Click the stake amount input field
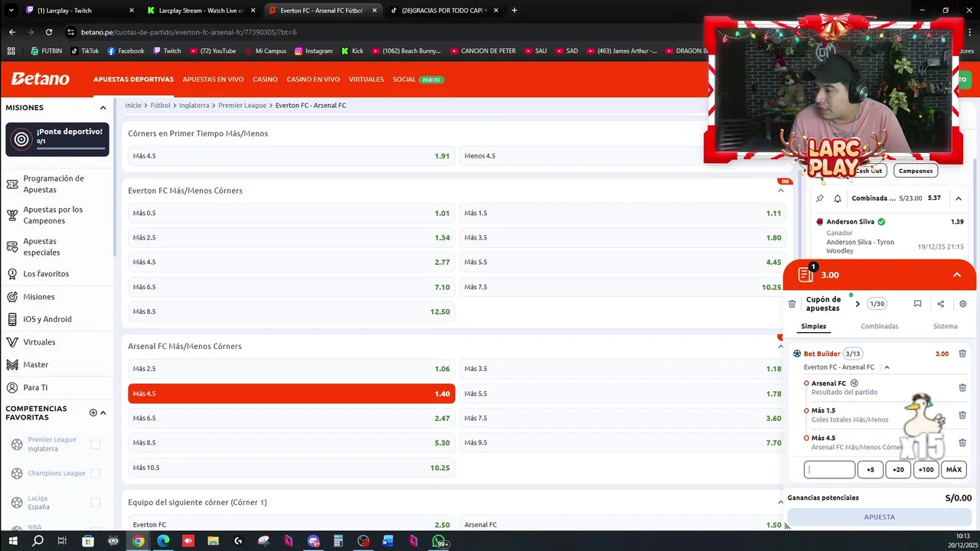Screen dimensions: 980x551 point(829,470)
